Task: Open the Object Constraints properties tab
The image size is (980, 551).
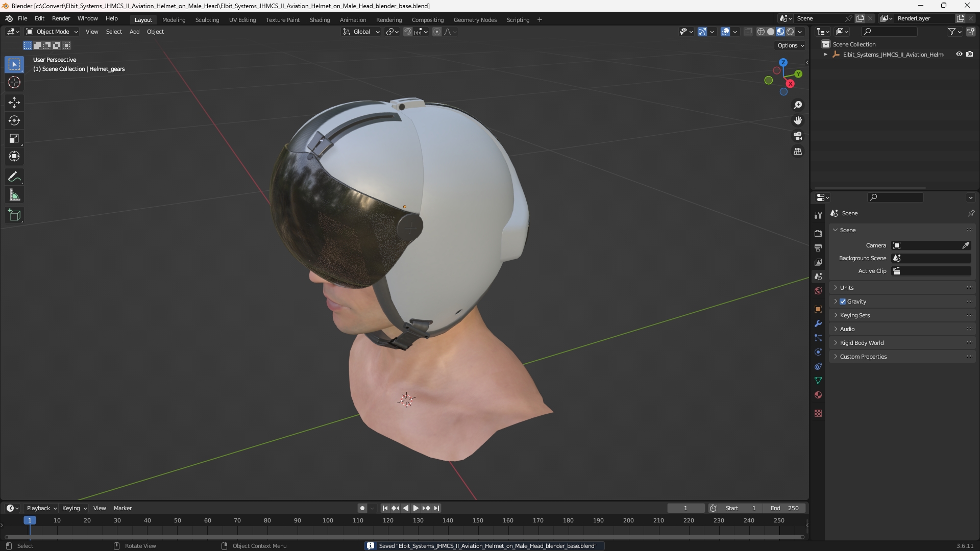Action: [818, 366]
